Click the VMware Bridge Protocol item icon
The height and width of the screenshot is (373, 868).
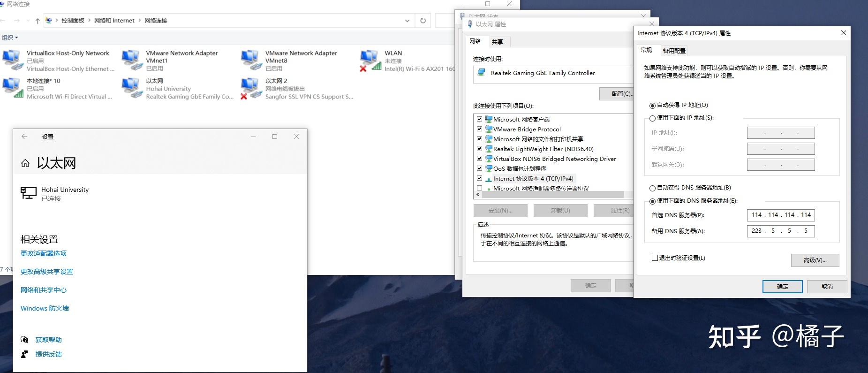click(489, 129)
